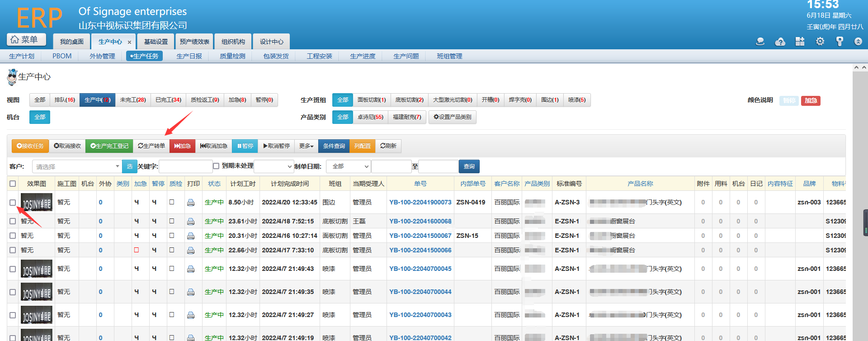The width and height of the screenshot is (868, 341).
Task: Click the 菜单 home menu button
Action: (26, 40)
